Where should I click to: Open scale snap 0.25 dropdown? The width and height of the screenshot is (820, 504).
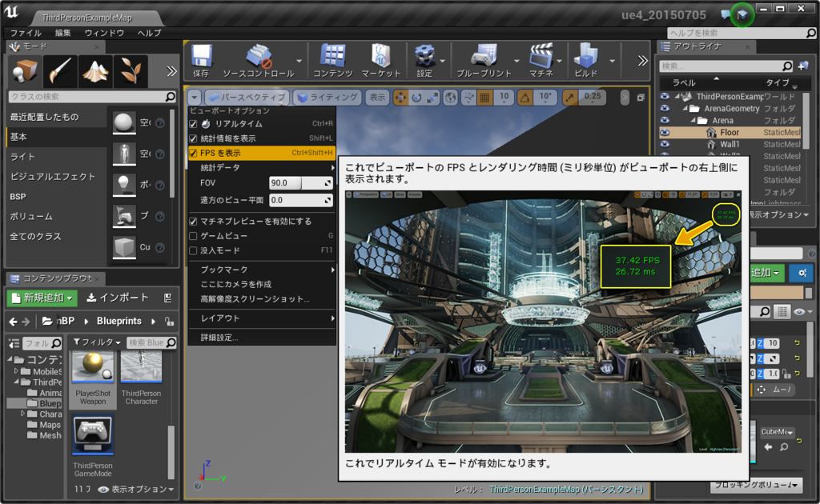tap(592, 98)
